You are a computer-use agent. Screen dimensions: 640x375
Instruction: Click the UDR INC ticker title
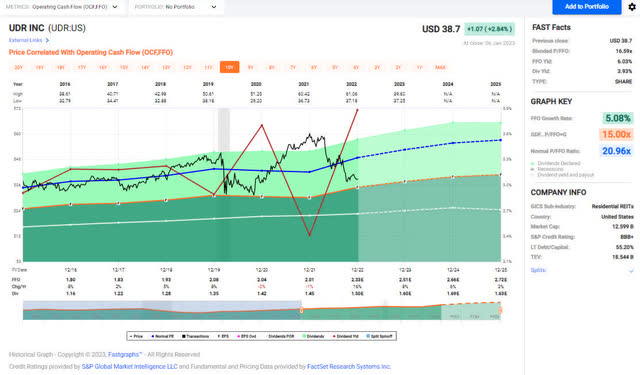tap(47, 28)
